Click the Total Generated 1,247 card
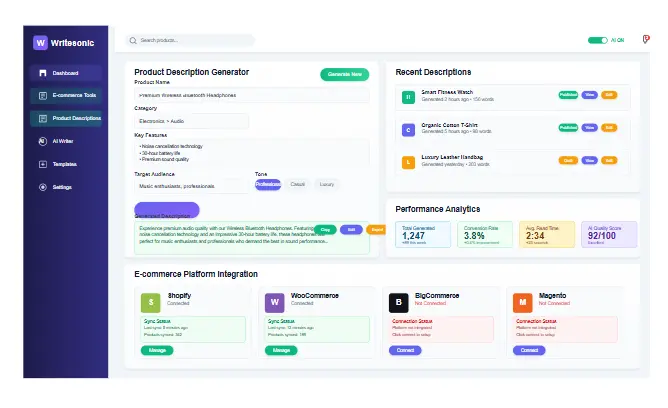668x408 pixels. point(423,235)
